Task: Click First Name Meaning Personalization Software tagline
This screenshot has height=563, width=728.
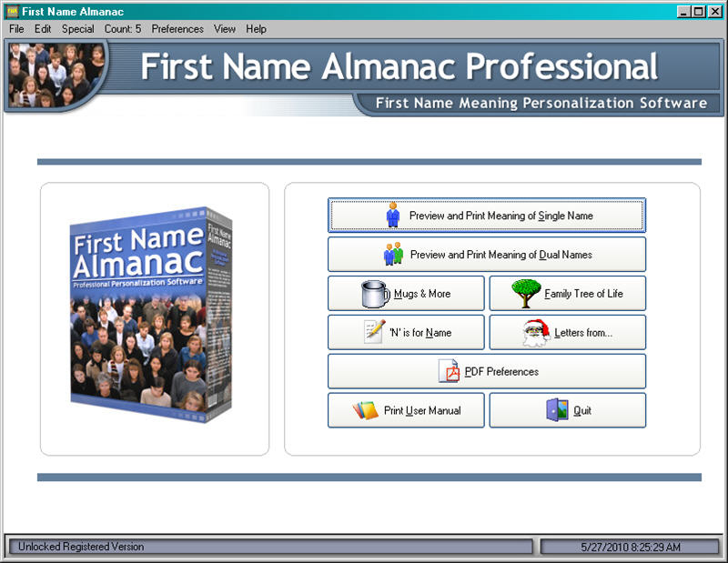Action: pyautogui.click(x=541, y=103)
